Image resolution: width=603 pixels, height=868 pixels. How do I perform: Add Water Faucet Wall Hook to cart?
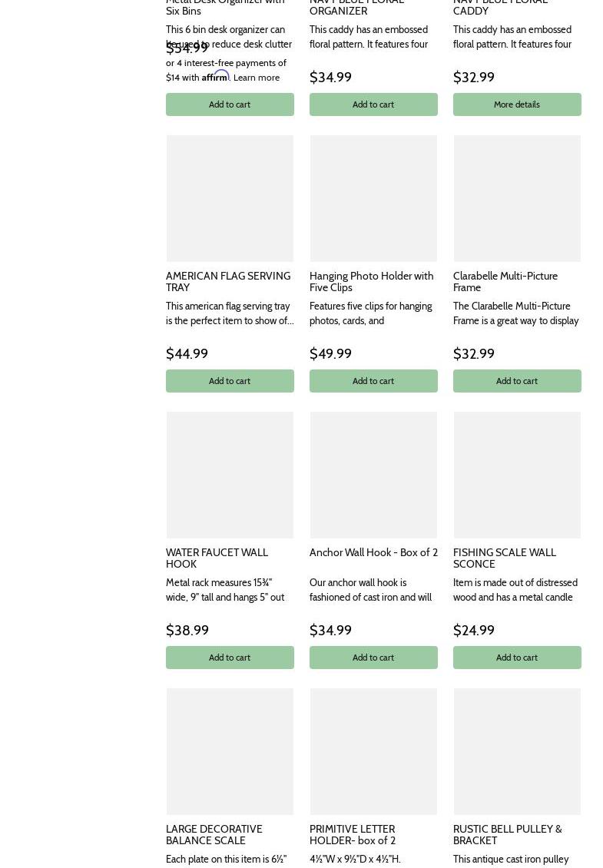[x=230, y=658]
